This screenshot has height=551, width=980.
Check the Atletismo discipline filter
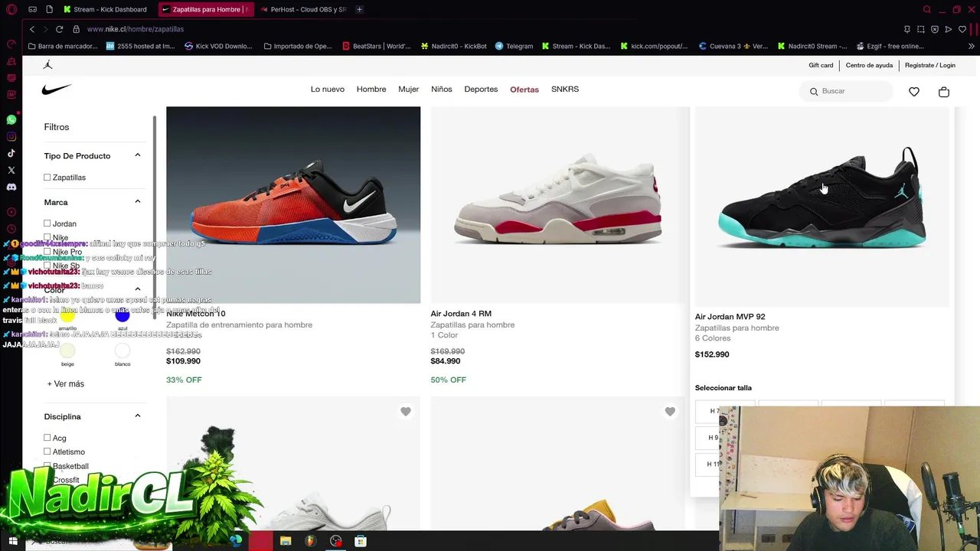[47, 452]
